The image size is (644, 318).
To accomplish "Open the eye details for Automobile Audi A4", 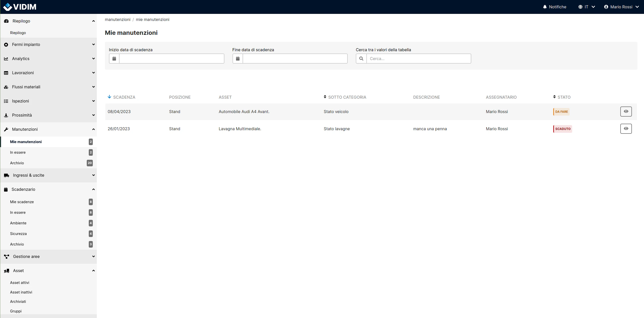I will [626, 111].
